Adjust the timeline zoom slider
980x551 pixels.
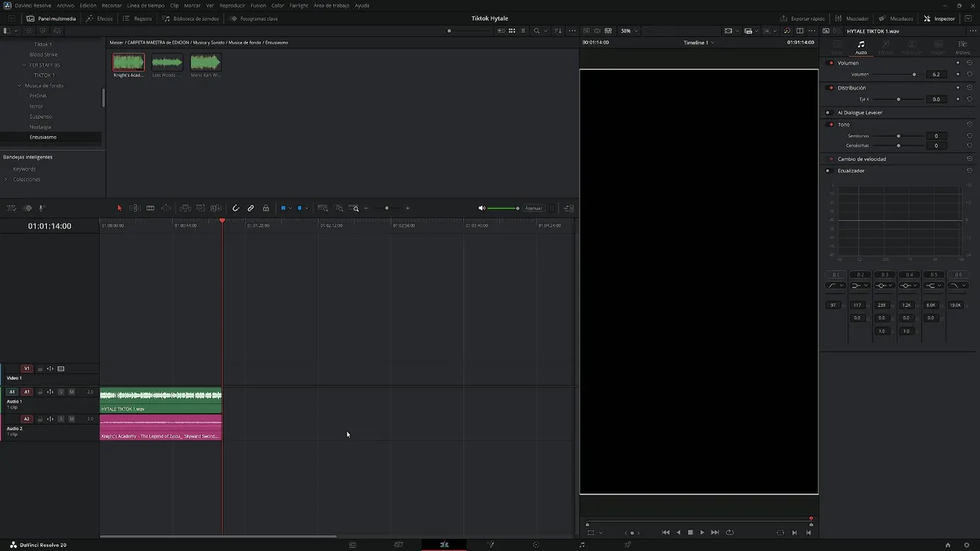[x=387, y=208]
